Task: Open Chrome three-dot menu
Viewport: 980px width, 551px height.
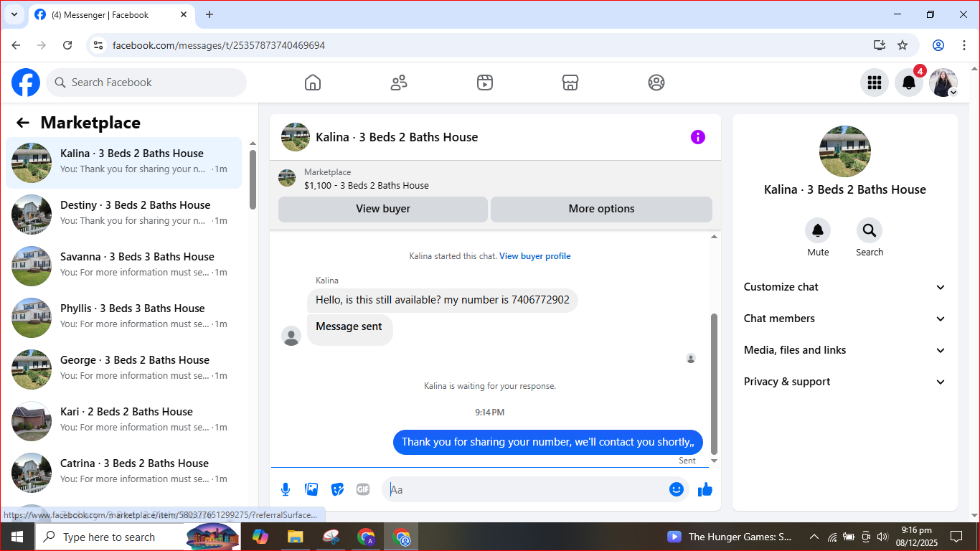Action: pos(964,45)
